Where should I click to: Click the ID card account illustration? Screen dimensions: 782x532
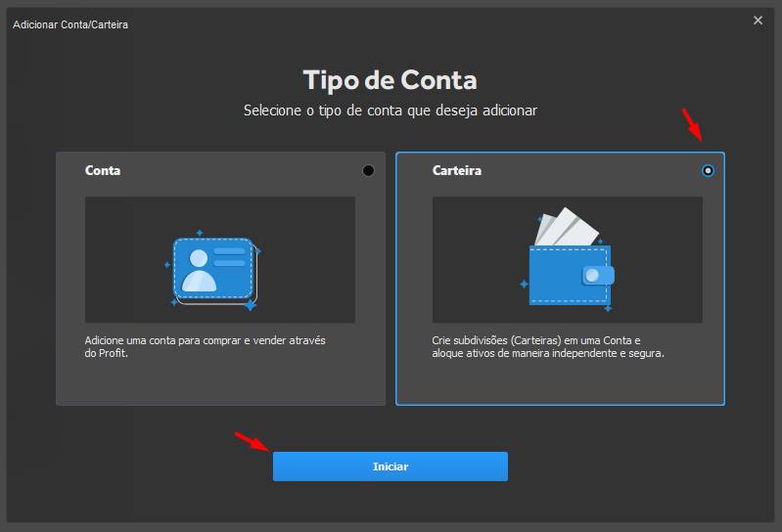[213, 272]
